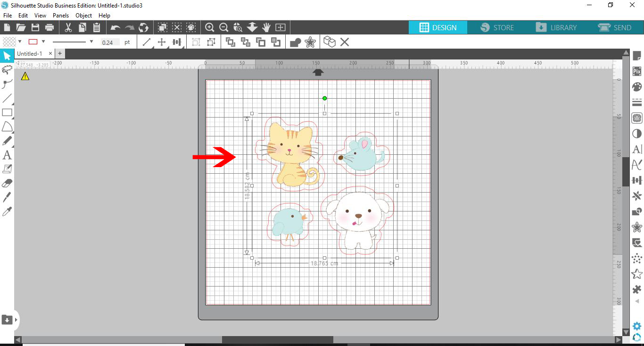Open the Fill color palette panel

[637, 87]
